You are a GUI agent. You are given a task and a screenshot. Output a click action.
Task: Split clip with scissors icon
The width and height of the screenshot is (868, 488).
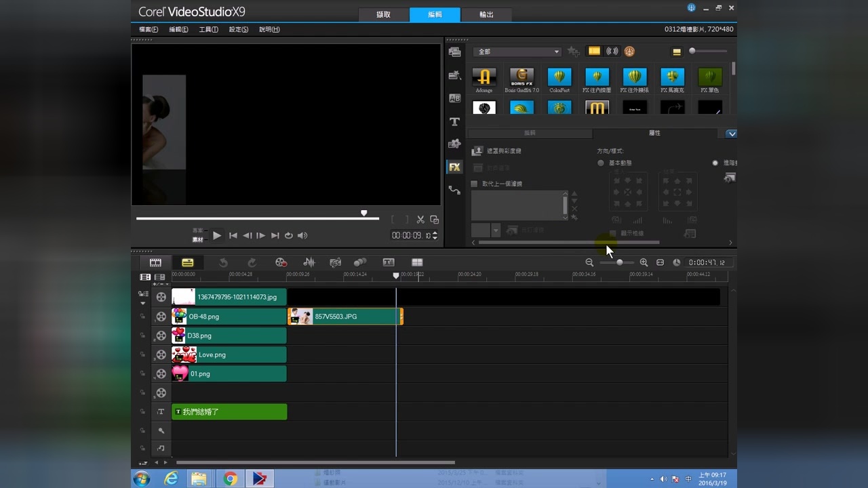[x=420, y=220]
